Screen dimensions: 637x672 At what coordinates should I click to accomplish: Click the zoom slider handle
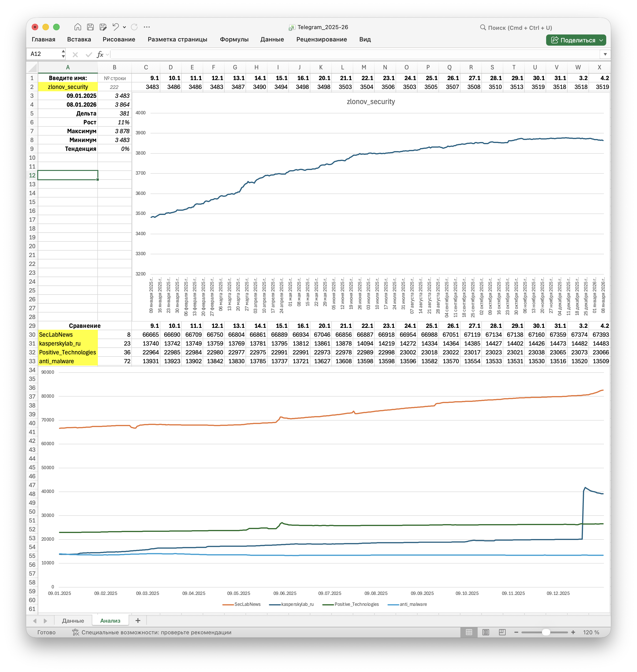[x=546, y=632]
